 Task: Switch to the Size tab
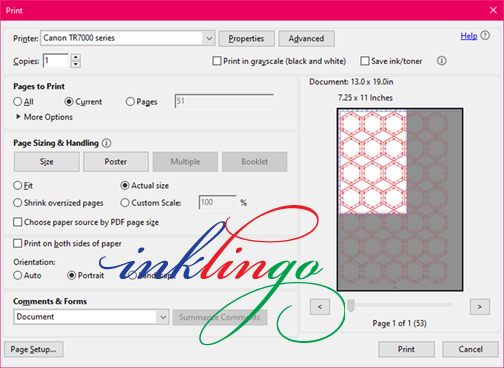coord(47,162)
